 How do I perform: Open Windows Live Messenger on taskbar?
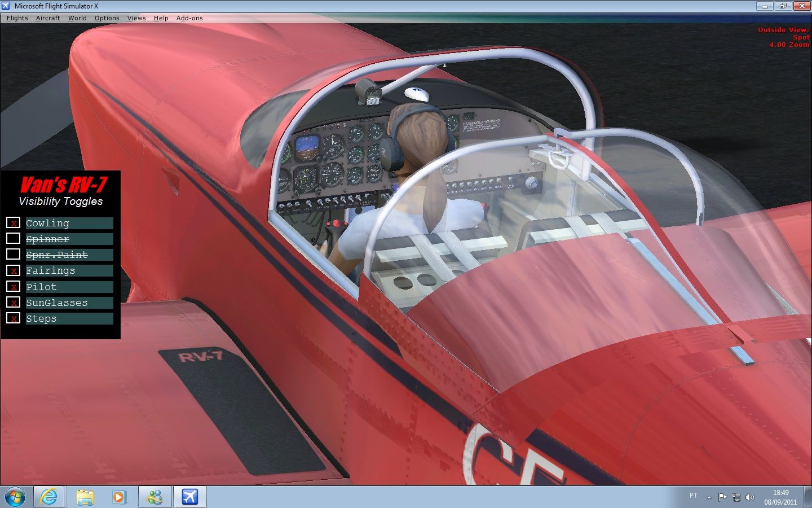[x=155, y=497]
